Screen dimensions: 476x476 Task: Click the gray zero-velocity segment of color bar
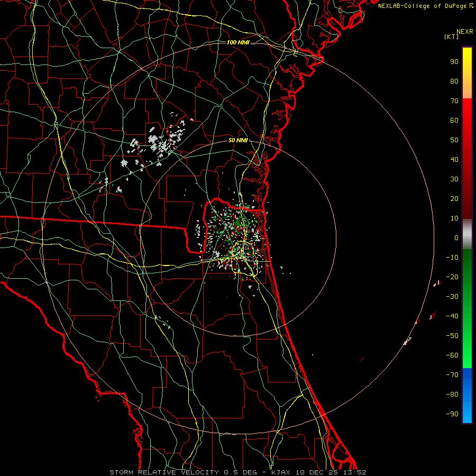pyautogui.click(x=467, y=234)
